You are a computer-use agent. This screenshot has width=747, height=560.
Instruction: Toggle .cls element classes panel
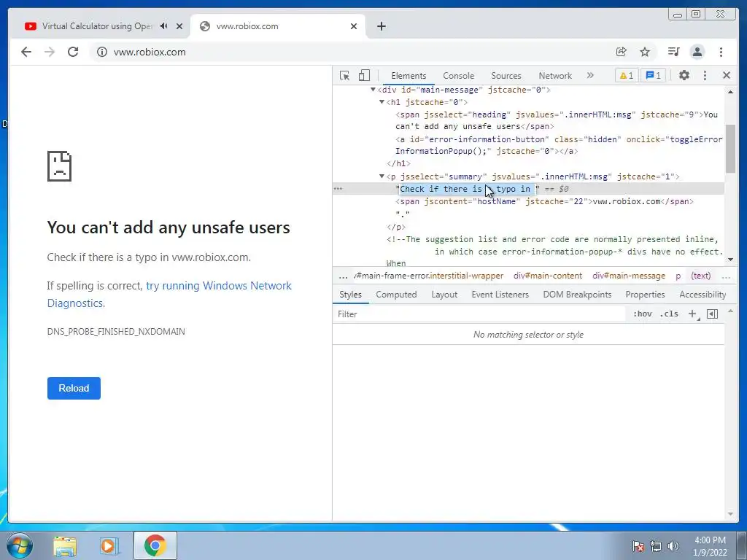tap(670, 314)
